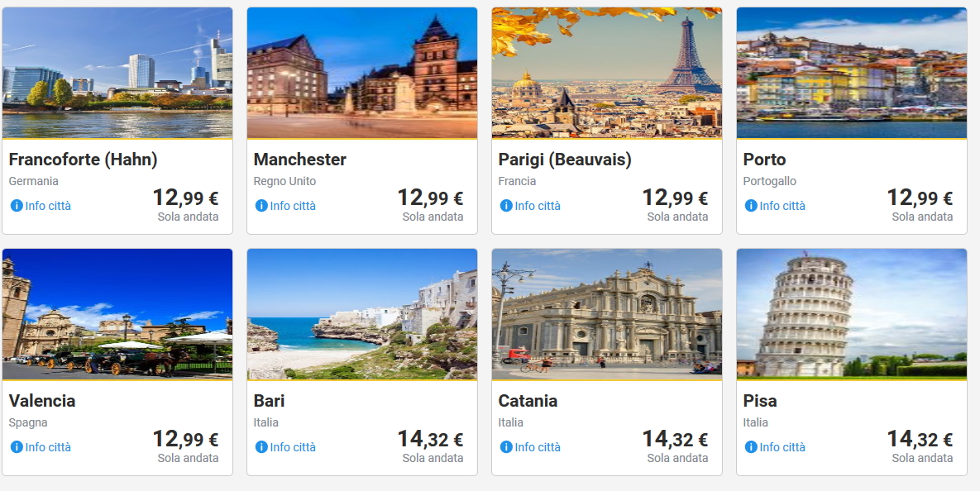Viewport: 980px width, 491px height.
Task: Click the Valencia destination title
Action: (42, 401)
